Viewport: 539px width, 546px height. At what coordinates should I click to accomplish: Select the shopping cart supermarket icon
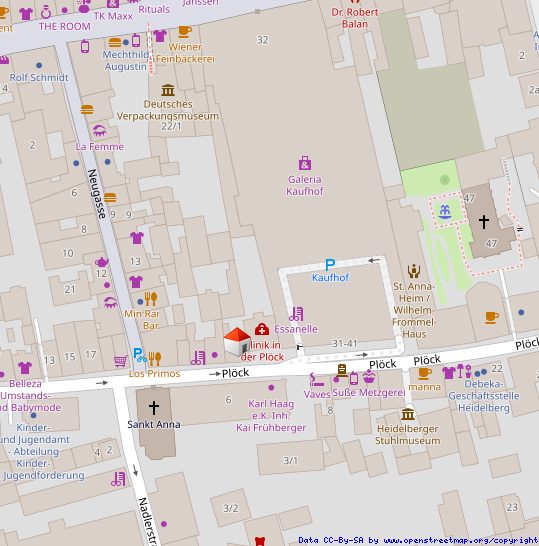coord(120,361)
